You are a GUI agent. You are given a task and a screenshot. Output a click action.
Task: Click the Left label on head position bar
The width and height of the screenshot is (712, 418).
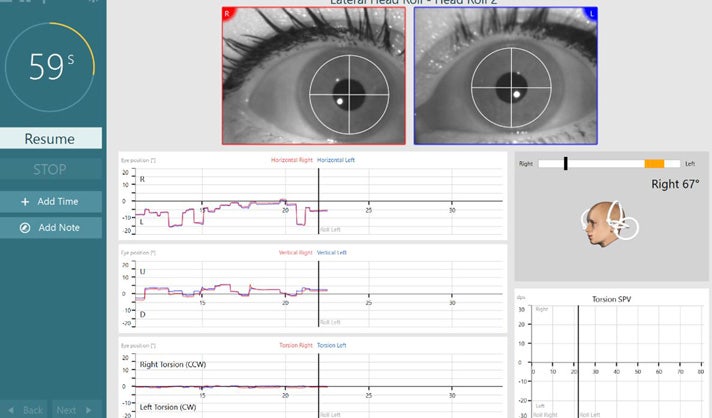click(x=690, y=163)
